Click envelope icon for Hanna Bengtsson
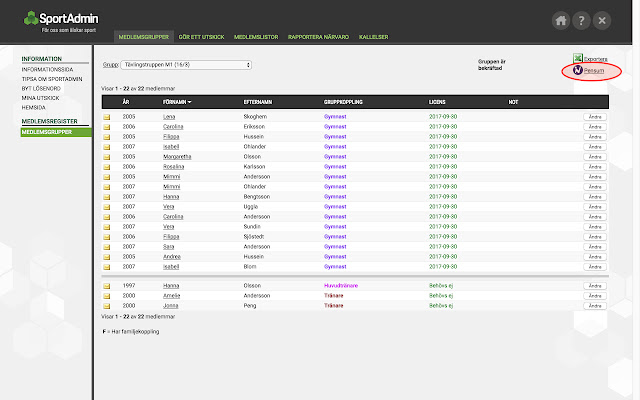Screen dimensions: 640x400 click(107, 197)
